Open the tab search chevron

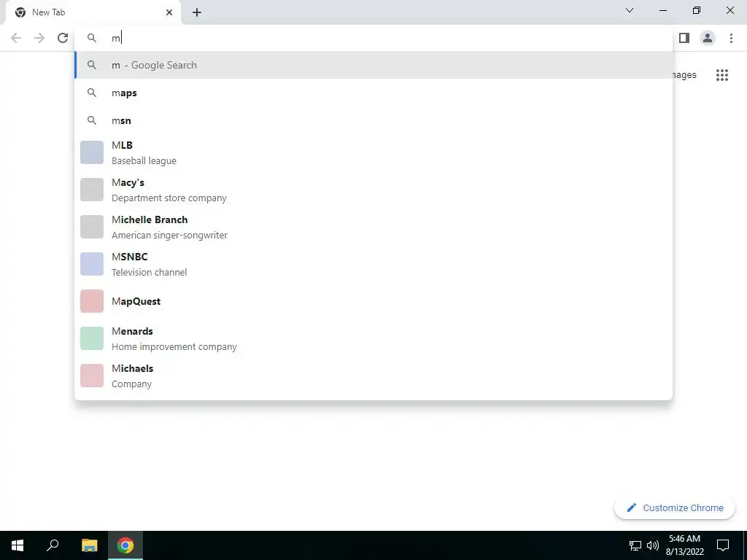[630, 10]
